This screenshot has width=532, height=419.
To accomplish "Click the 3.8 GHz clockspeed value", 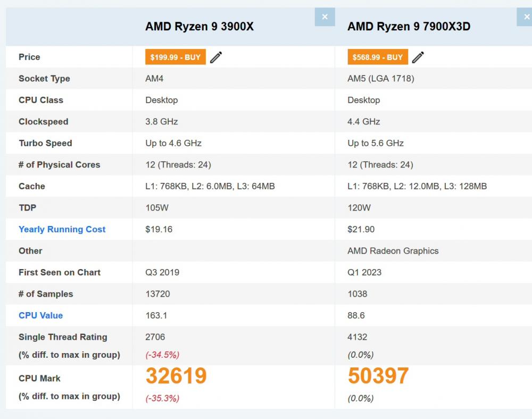I will coord(162,121).
